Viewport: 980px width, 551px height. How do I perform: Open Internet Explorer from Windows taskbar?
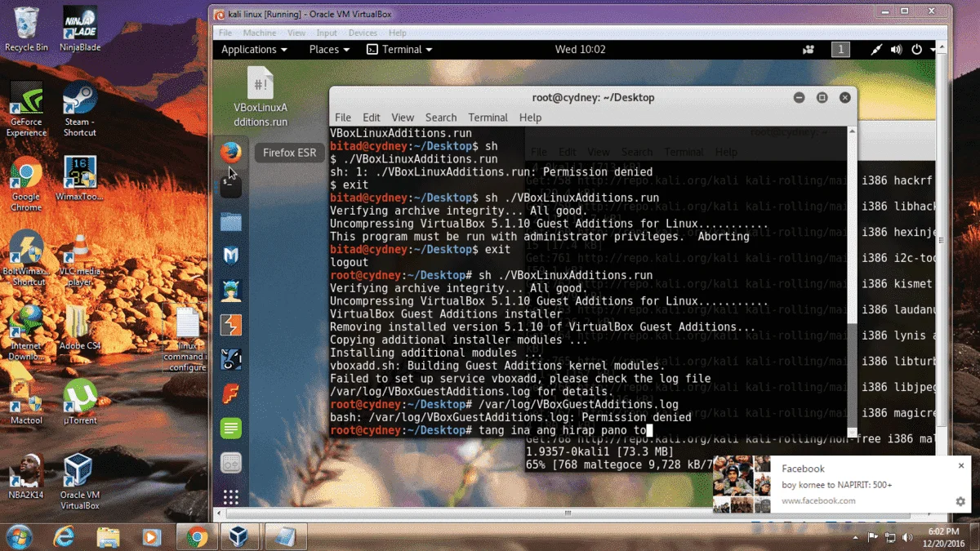point(64,536)
